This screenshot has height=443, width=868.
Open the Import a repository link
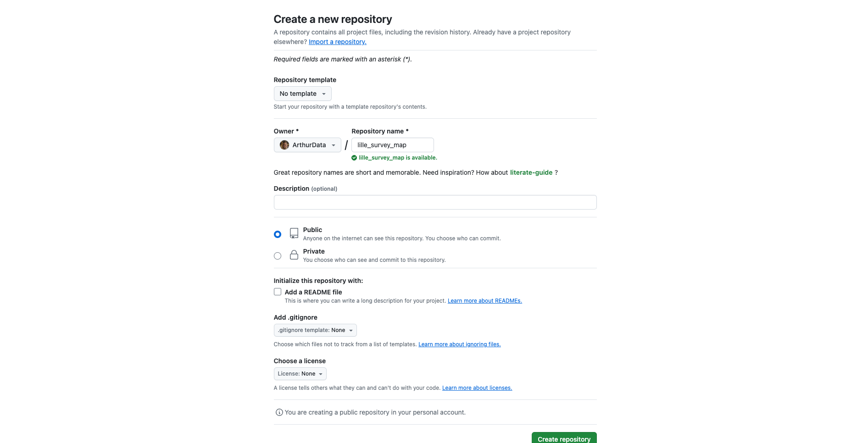[338, 42]
